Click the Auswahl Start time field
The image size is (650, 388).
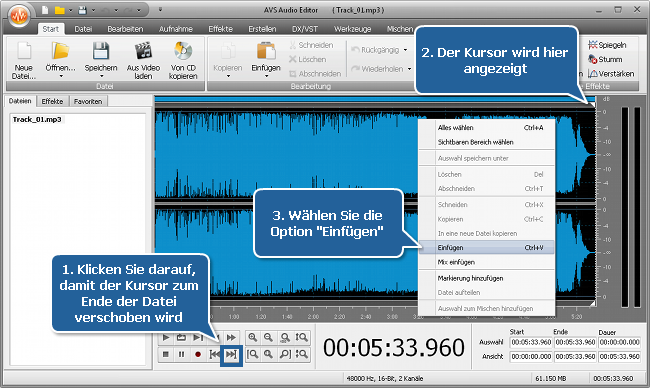coord(531,342)
